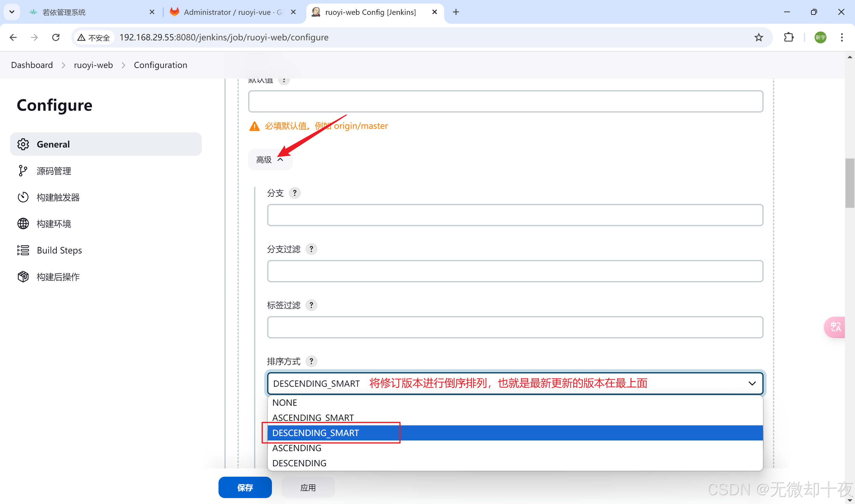Open Build Steps sidebar item
The width and height of the screenshot is (855, 504).
[59, 250]
